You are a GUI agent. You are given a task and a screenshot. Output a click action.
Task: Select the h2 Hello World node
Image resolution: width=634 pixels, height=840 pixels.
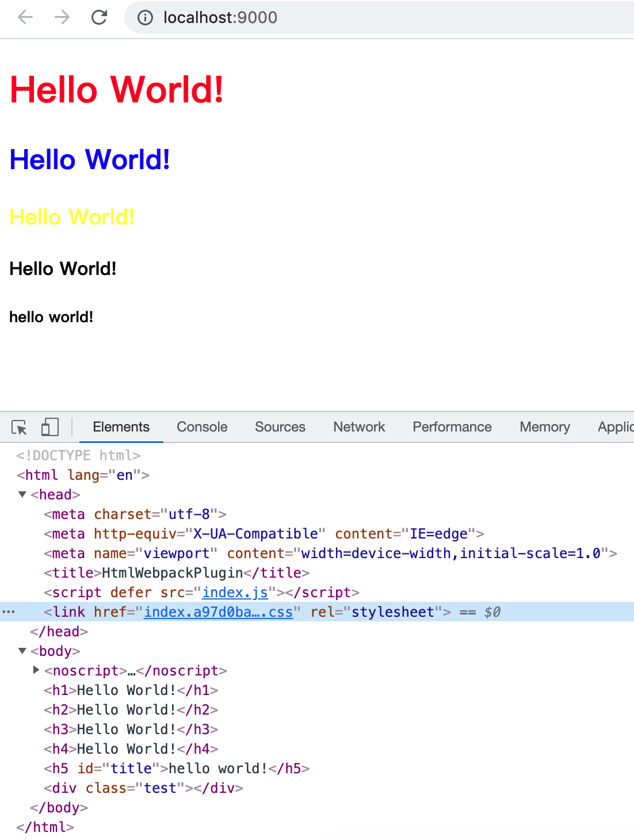click(x=131, y=709)
